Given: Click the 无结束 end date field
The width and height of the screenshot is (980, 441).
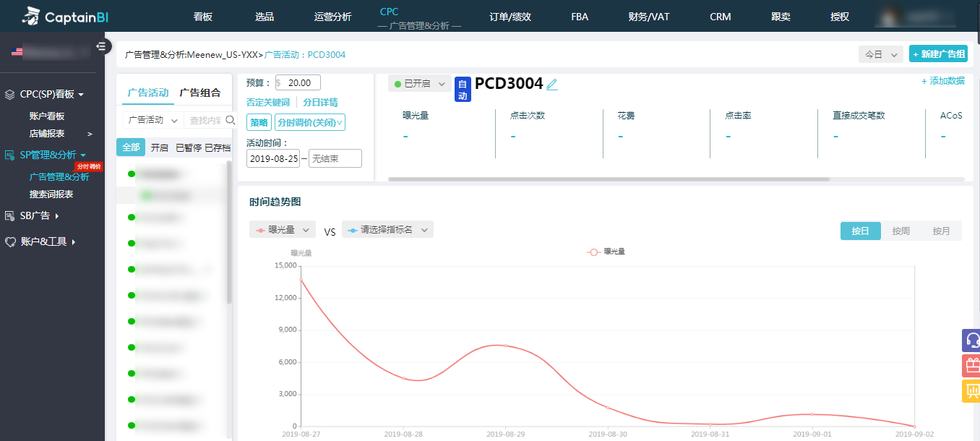Looking at the screenshot, I should click(x=335, y=159).
